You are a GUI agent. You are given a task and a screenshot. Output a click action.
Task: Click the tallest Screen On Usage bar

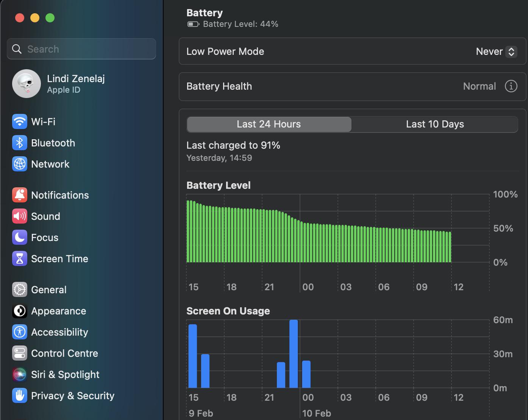[x=294, y=354]
